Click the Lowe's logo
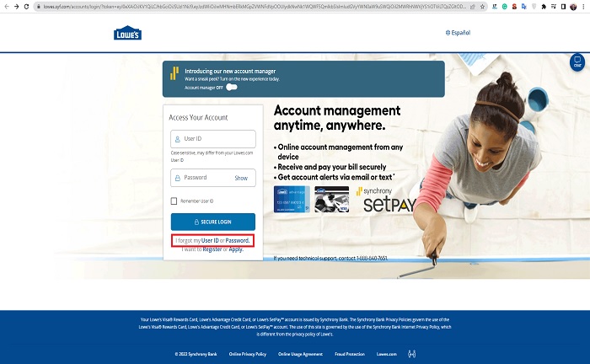The height and width of the screenshot is (364, 590). (x=127, y=33)
